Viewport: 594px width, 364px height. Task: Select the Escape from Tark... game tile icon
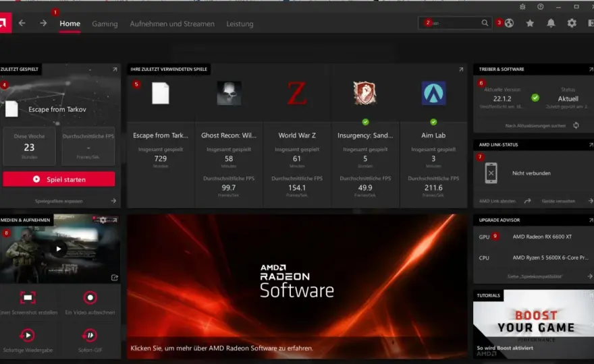(161, 93)
